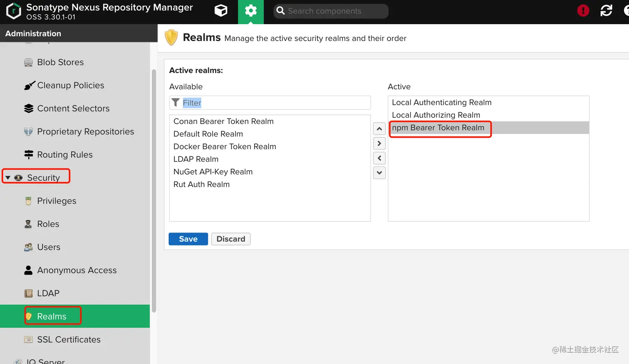629x364 pixels.
Task: Open the Anonymous Access menu item
Action: point(77,270)
